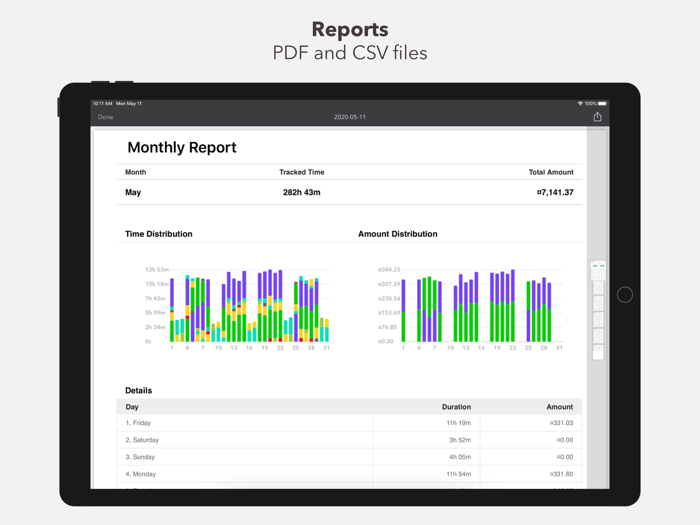Tap the battery indicator icon
Image resolution: width=700 pixels, height=525 pixels.
tap(602, 104)
